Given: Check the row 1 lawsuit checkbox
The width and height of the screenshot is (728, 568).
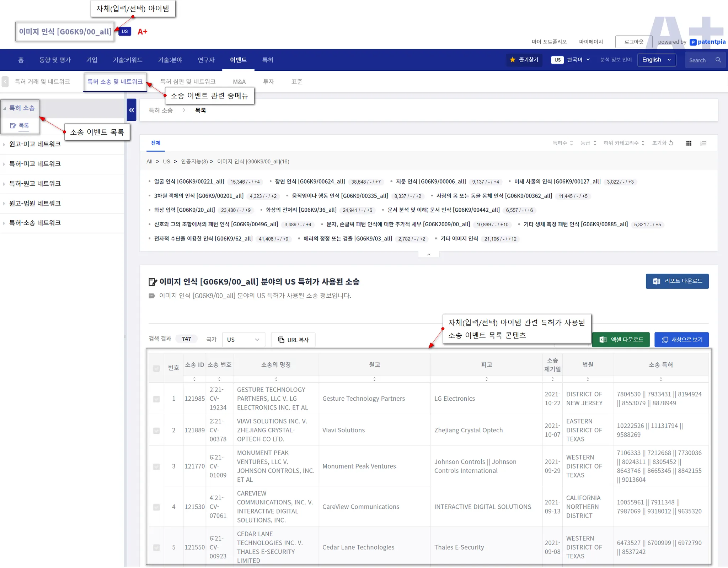Looking at the screenshot, I should pyautogui.click(x=156, y=399).
